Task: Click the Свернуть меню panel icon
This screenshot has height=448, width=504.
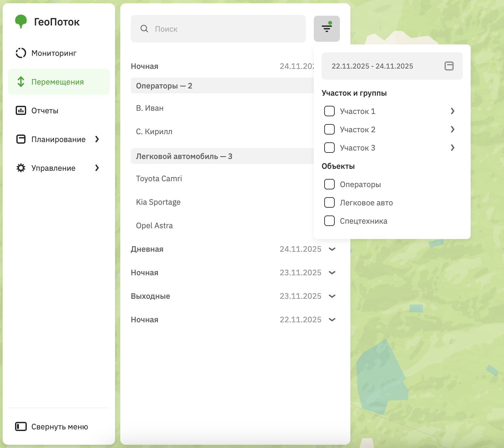Action: click(x=21, y=426)
